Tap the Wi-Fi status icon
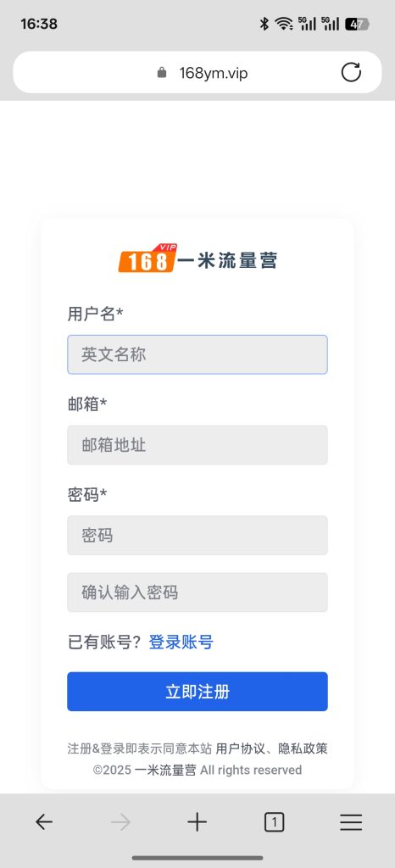Screen dimensions: 395x868 point(284,24)
